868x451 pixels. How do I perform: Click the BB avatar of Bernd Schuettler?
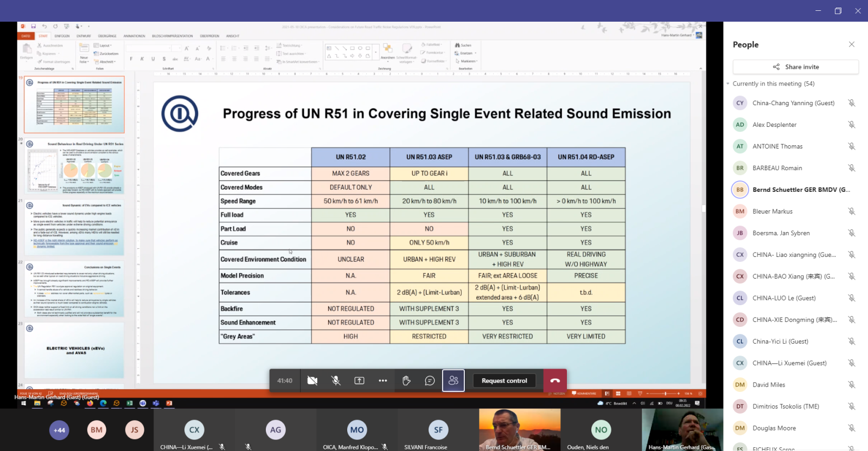[740, 190]
